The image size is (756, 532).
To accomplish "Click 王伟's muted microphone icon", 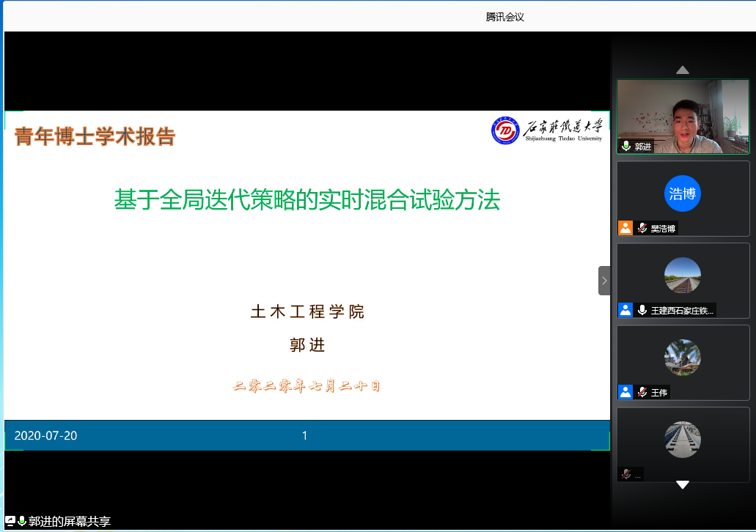I will (642, 392).
